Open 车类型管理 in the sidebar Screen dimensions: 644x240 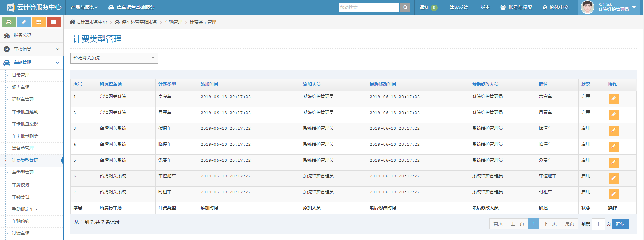tap(23, 172)
